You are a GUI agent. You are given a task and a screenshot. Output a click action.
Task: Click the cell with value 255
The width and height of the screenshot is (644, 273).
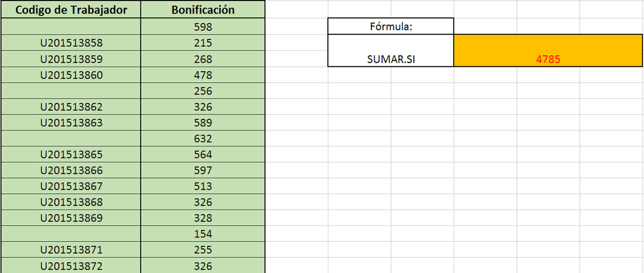pyautogui.click(x=203, y=250)
